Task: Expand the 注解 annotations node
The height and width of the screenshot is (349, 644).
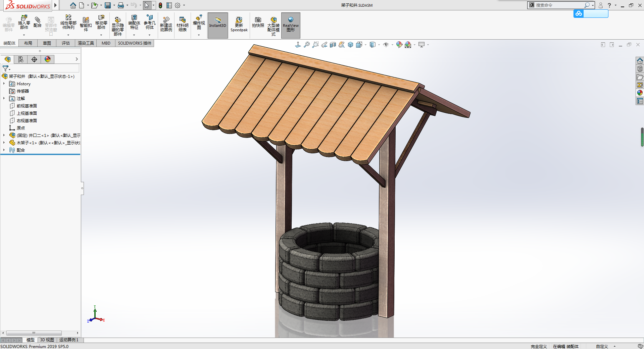Action: 4,98
